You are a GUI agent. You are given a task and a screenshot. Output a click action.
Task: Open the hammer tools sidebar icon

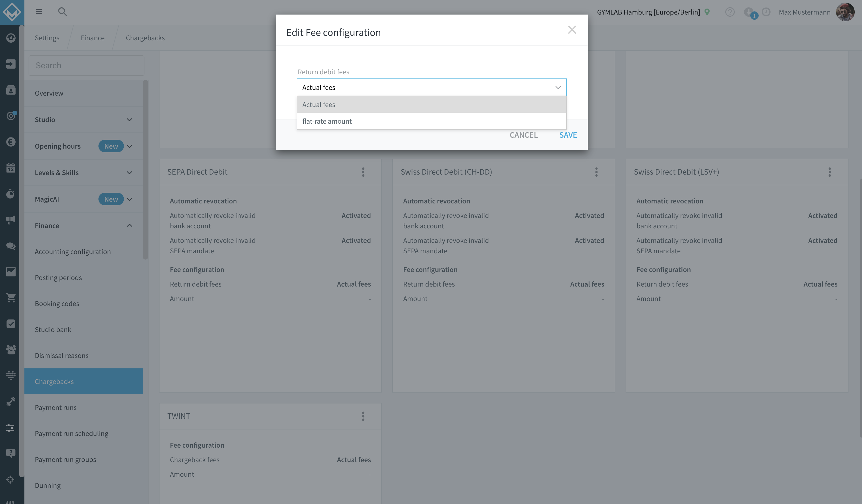[x=11, y=402]
